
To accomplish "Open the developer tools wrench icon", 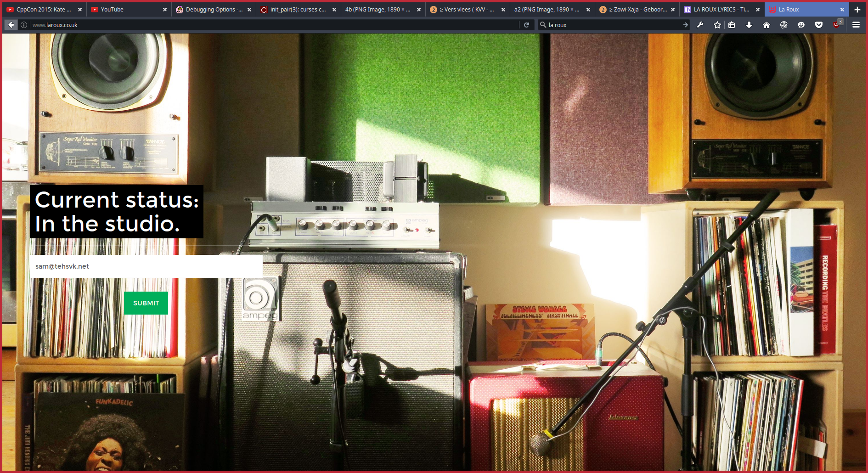I will [x=700, y=25].
